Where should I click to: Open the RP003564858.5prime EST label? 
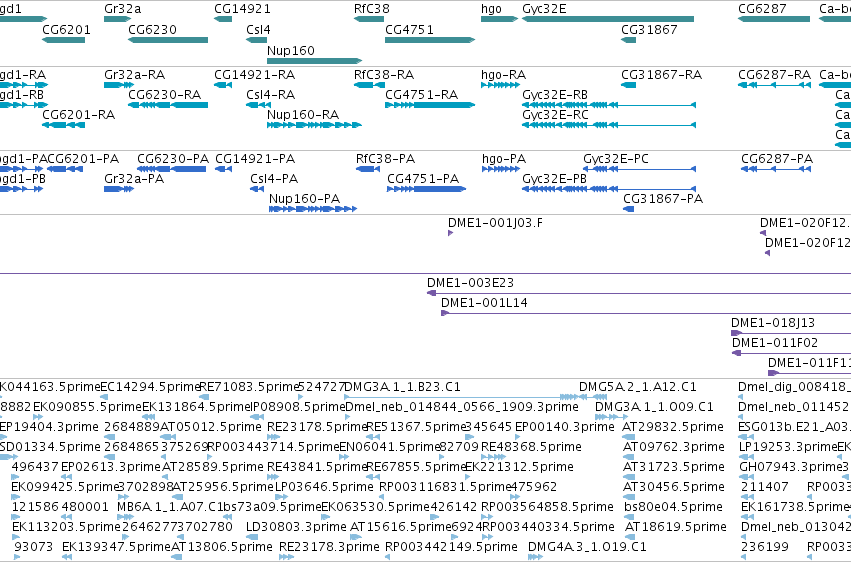[x=548, y=507]
